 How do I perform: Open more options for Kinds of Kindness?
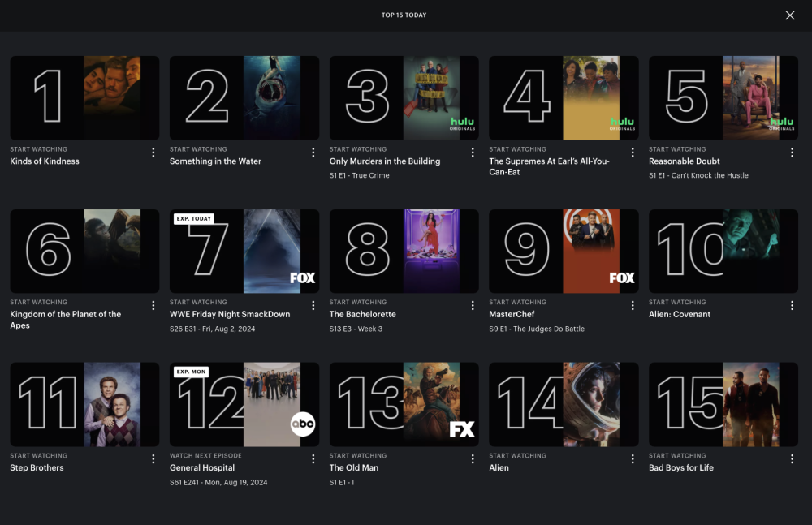[153, 153]
